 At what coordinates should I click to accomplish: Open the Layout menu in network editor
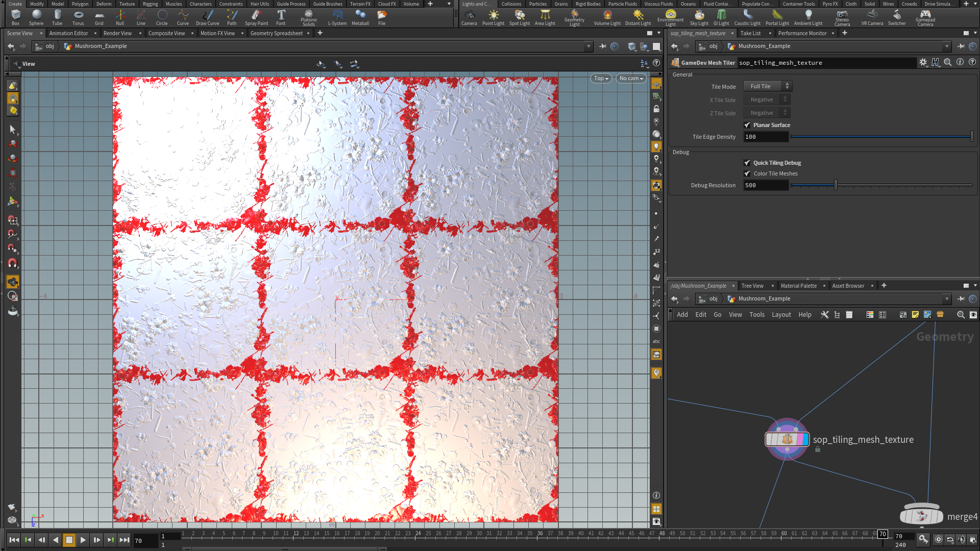coord(781,315)
